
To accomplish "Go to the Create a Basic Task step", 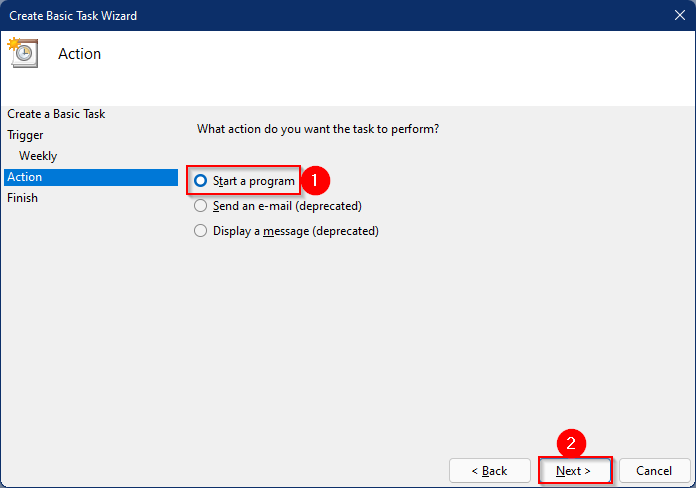I will click(x=56, y=114).
